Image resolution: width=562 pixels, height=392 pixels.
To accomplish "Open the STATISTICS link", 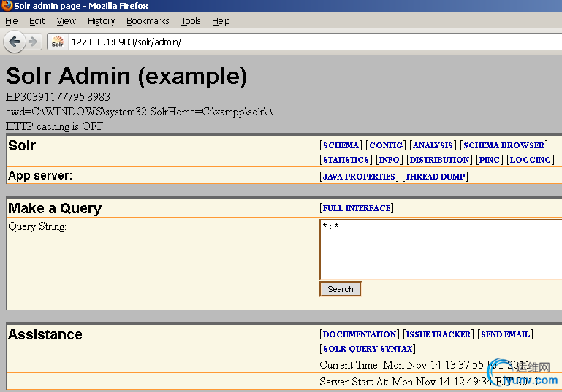I will pyautogui.click(x=346, y=160).
